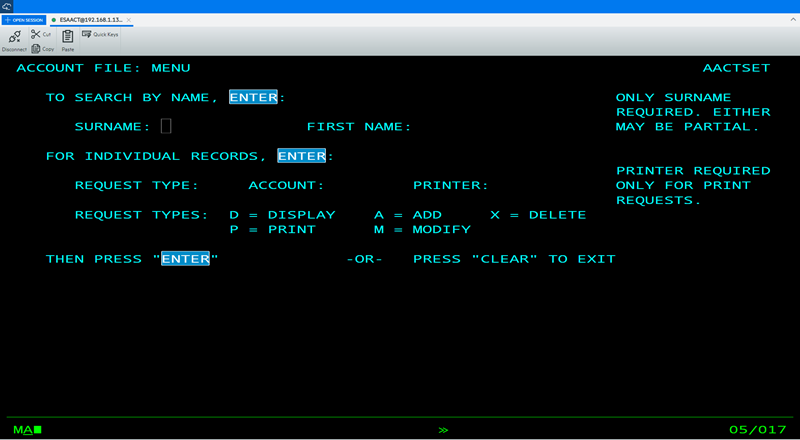This screenshot has height=440, width=800.
Task: Click the '>>' status bar indicator
Action: (443, 430)
